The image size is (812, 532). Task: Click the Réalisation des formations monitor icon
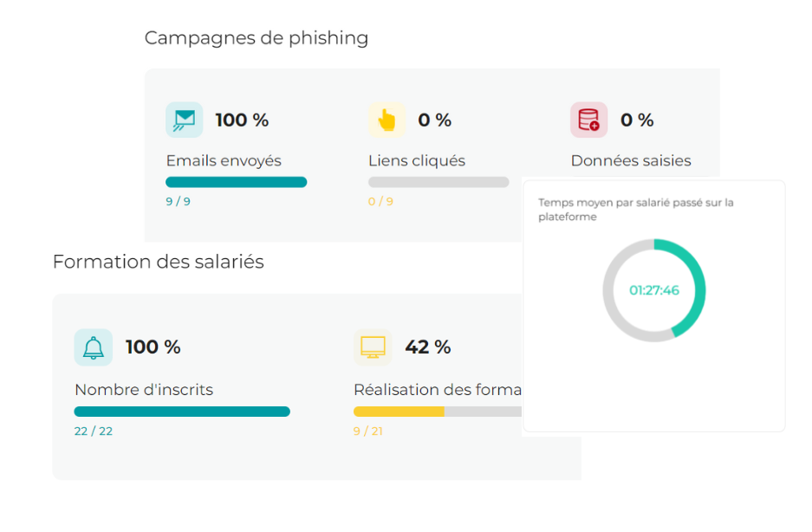(x=373, y=347)
